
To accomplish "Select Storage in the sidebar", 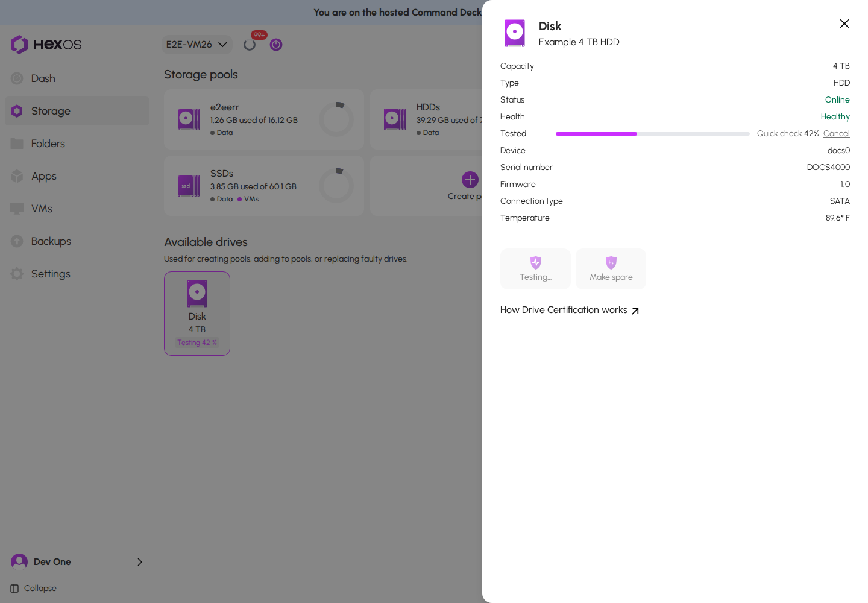I will tap(77, 111).
